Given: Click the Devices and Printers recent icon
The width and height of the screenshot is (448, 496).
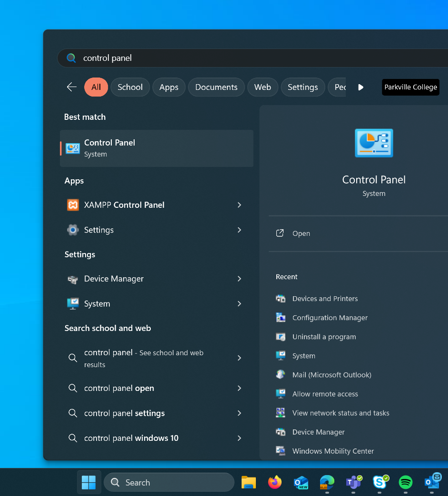Looking at the screenshot, I should (x=280, y=298).
